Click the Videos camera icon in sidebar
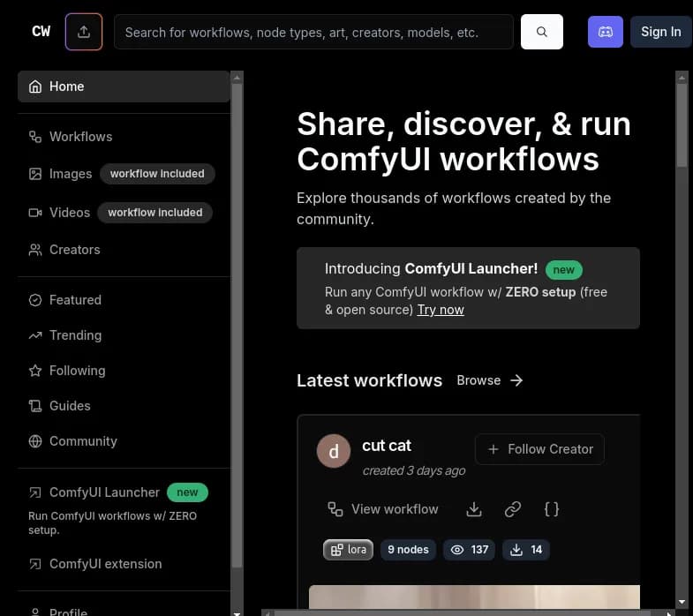This screenshot has height=616, width=693. click(x=35, y=213)
